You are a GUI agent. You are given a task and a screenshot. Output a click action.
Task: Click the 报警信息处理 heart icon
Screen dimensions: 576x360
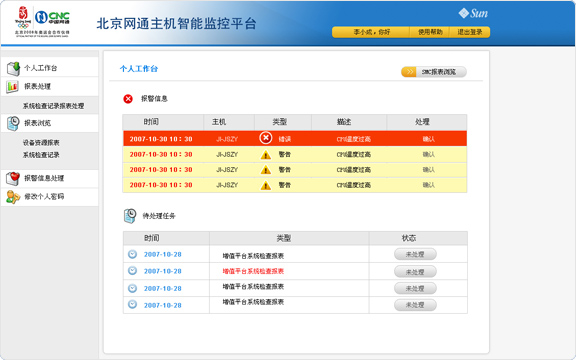point(13,178)
